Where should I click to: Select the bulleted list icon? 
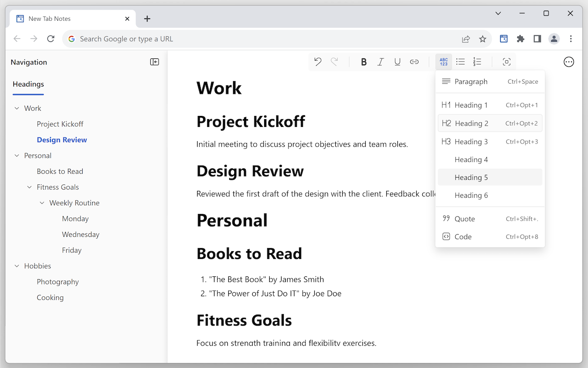pyautogui.click(x=460, y=61)
